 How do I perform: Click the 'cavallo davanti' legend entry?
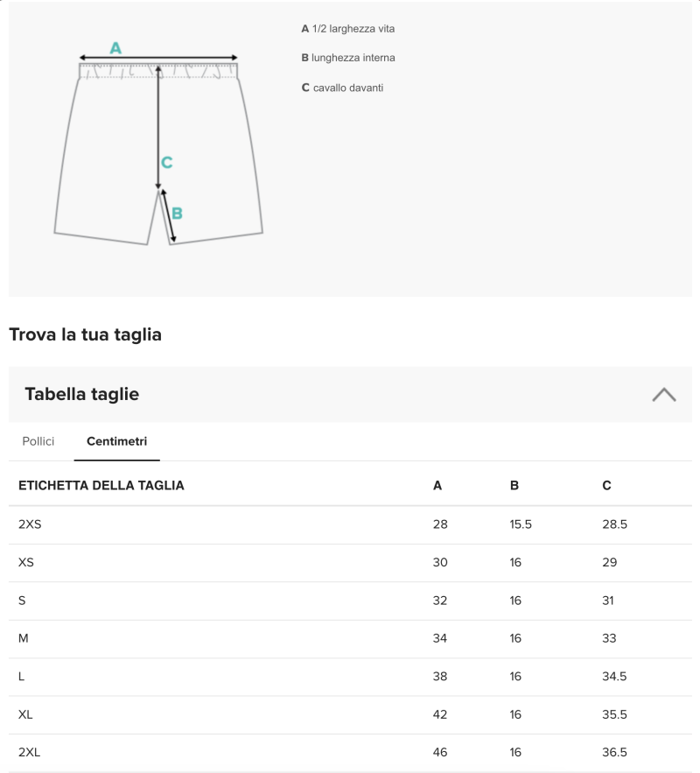342,88
